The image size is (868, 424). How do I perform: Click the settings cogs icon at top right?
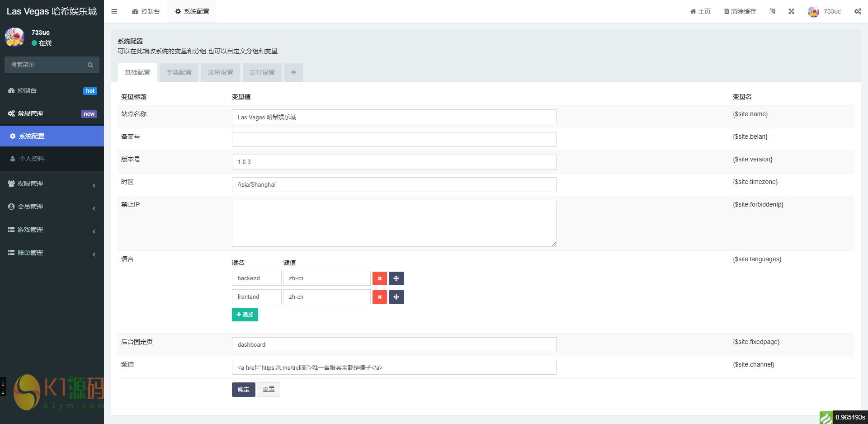point(858,11)
